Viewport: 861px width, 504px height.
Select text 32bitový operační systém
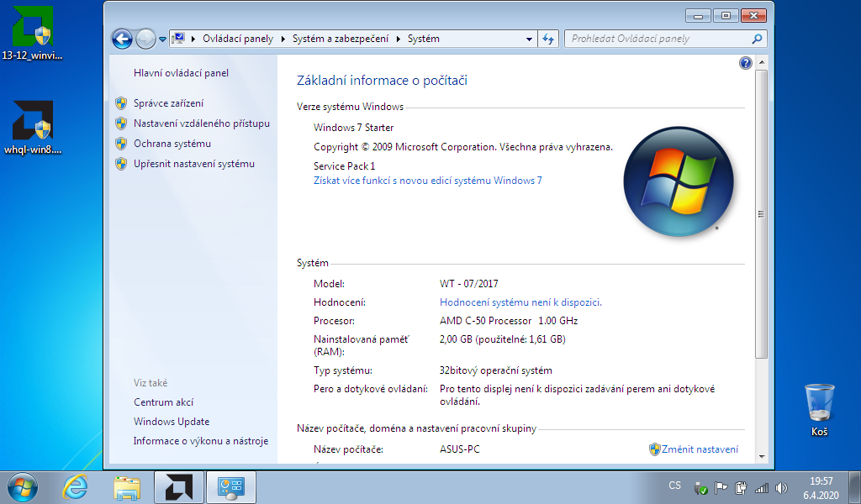(x=496, y=370)
